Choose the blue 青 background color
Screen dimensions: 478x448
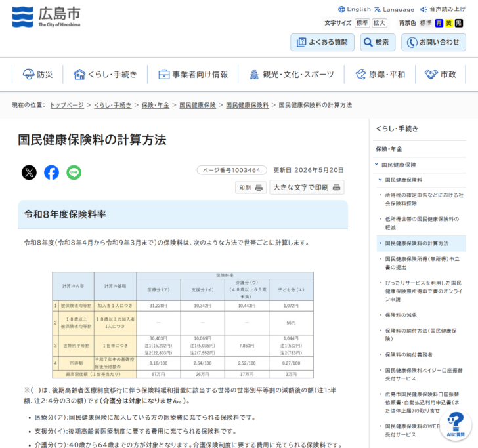pos(439,23)
